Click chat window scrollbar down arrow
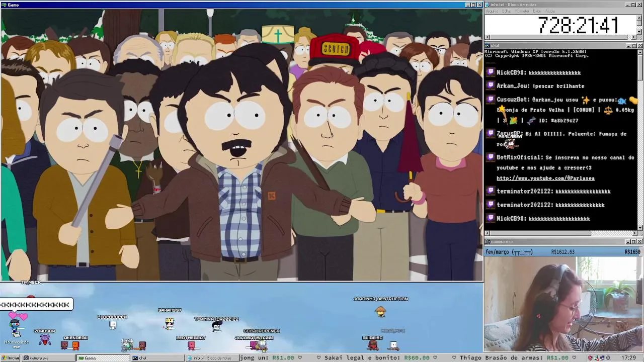The width and height of the screenshot is (644, 362). pos(640,227)
